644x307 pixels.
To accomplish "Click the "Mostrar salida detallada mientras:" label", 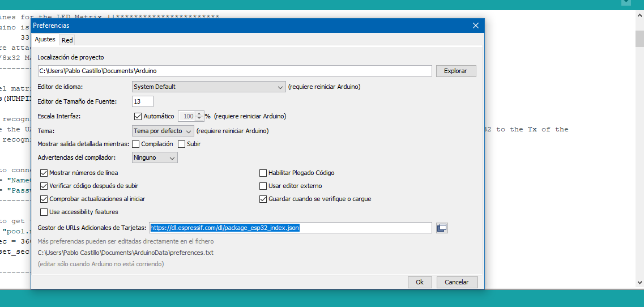I will click(83, 144).
